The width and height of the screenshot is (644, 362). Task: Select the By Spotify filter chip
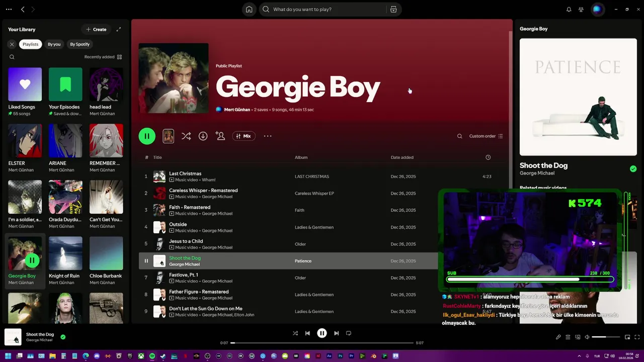[79, 44]
